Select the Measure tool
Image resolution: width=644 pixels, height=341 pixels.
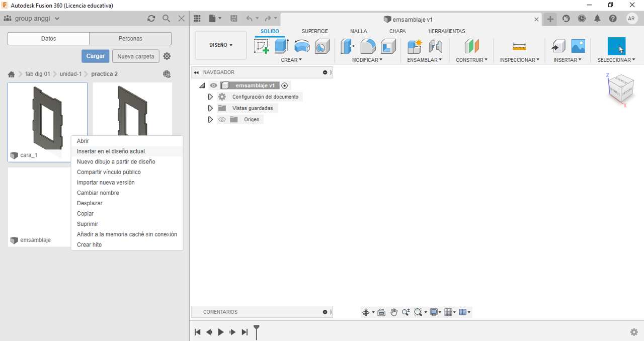(x=519, y=46)
